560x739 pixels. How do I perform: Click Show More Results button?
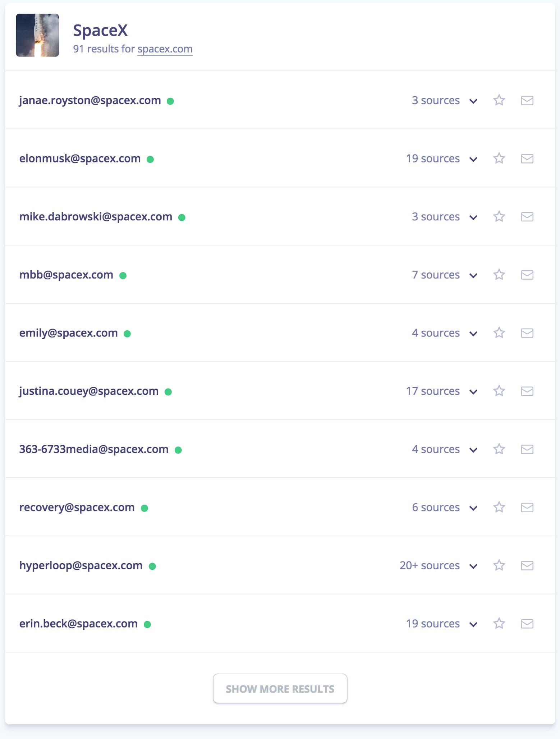[280, 688]
